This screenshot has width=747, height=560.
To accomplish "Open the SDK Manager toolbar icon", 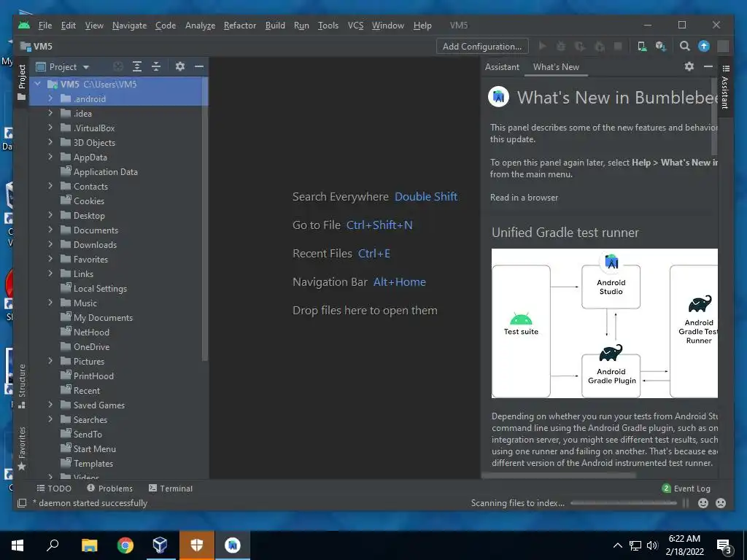I will [660, 46].
